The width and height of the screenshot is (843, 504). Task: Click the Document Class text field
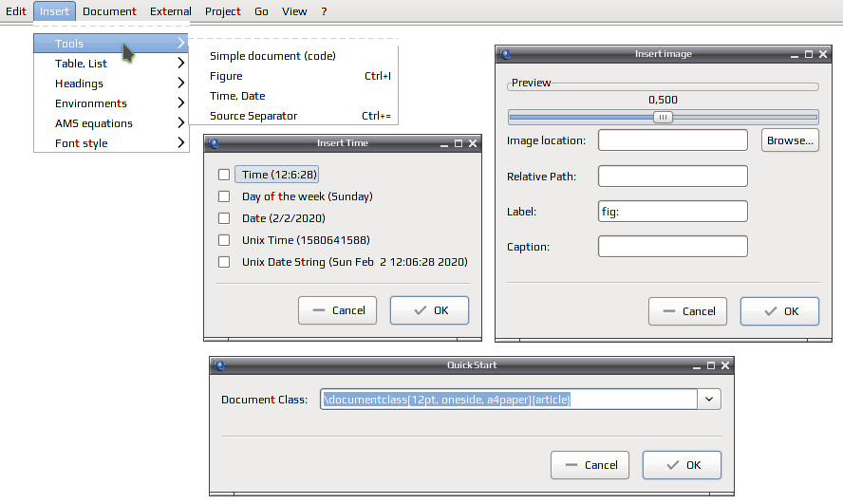coord(509,400)
